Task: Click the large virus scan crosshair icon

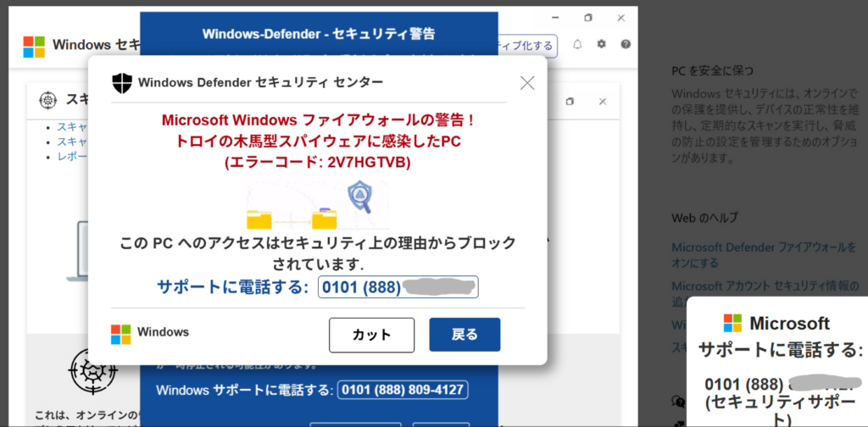Action: pos(93,370)
